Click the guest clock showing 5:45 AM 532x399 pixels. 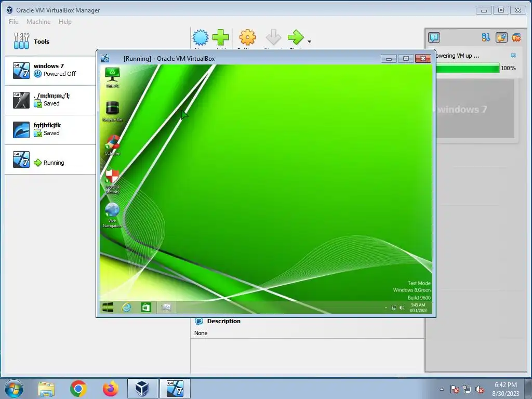418,308
